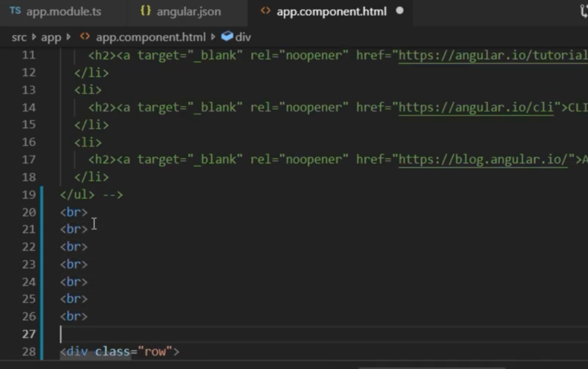The height and width of the screenshot is (369, 588).
Task: Click the div cube symbol icon in breadcrumb
Action: click(x=227, y=37)
